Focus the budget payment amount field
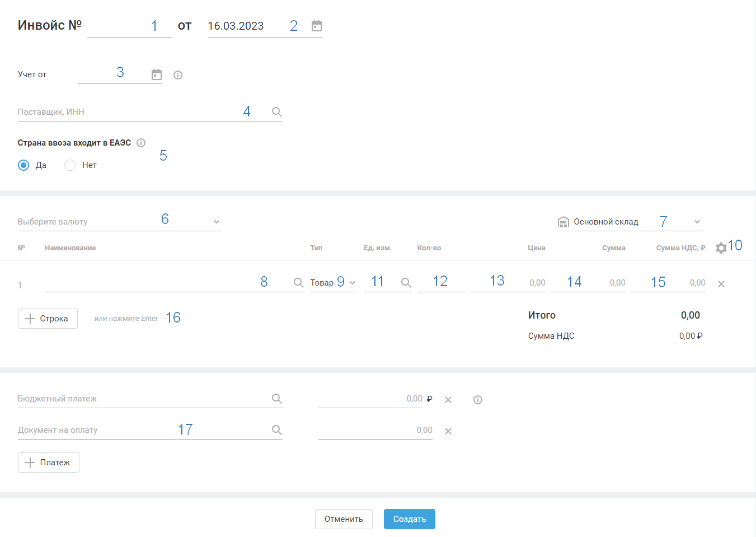756x537 pixels. [370, 399]
